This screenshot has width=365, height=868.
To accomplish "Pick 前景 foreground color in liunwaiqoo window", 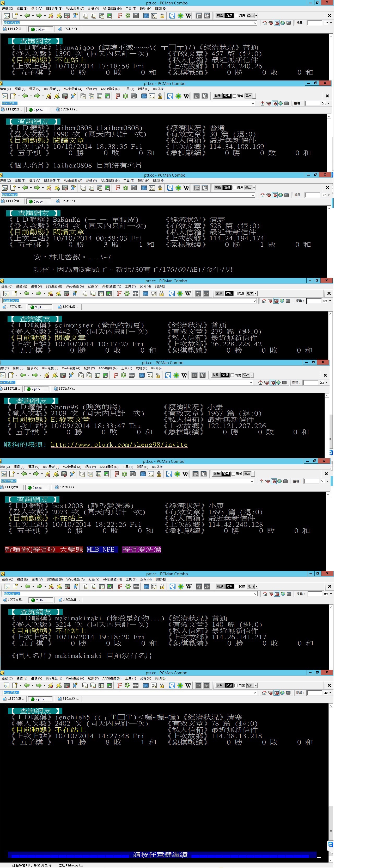I will tap(220, 16).
